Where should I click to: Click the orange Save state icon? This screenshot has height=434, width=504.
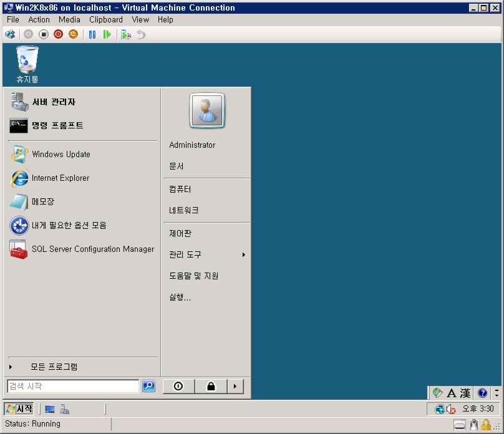73,34
